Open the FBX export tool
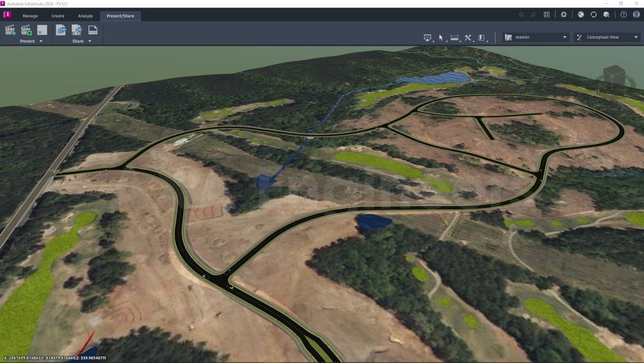The height and width of the screenshot is (363, 644). 93,30
